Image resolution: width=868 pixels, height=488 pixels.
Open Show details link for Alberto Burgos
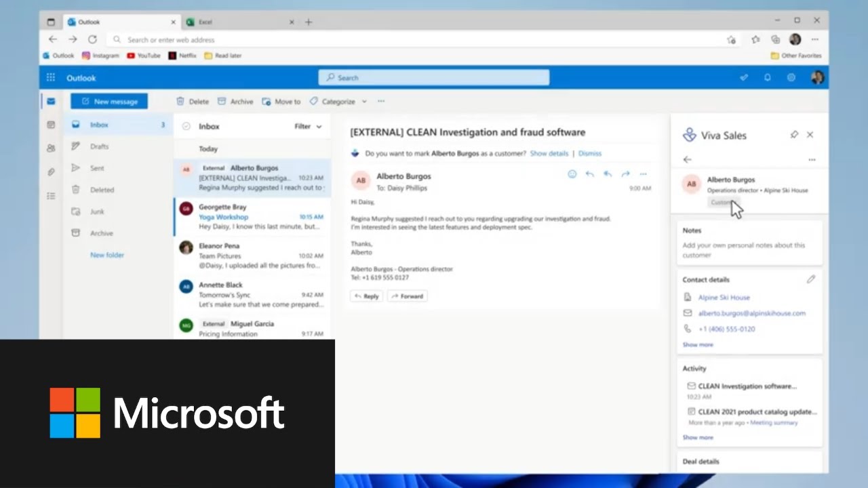point(549,154)
